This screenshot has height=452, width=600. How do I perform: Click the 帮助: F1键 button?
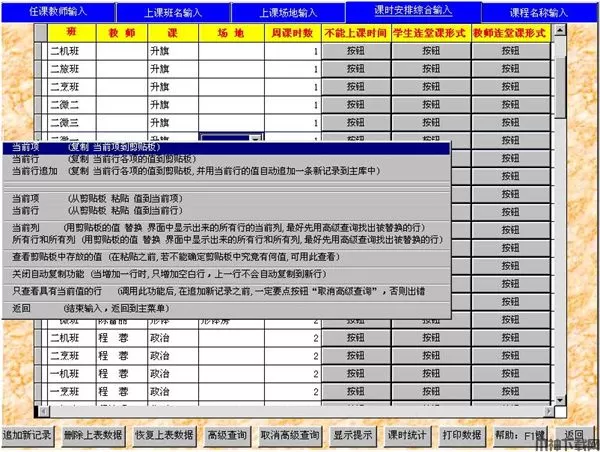tap(520, 436)
